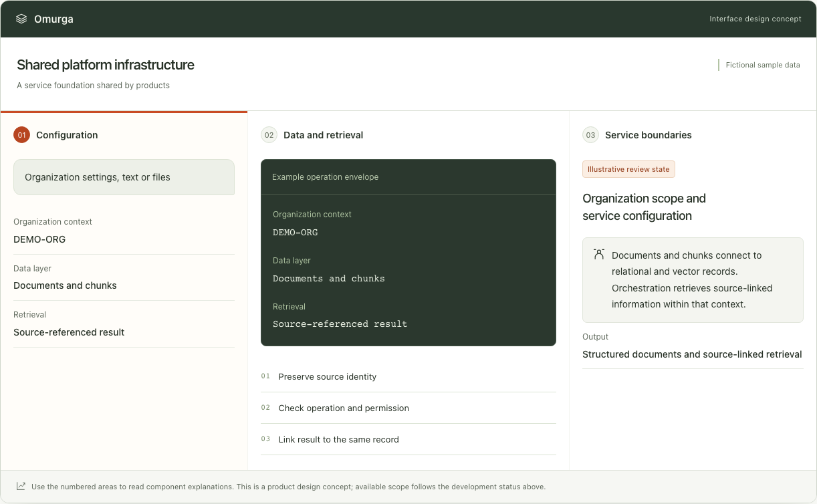Select DEMO-ORG value in Configuration panel
The image size is (817, 504).
(39, 239)
